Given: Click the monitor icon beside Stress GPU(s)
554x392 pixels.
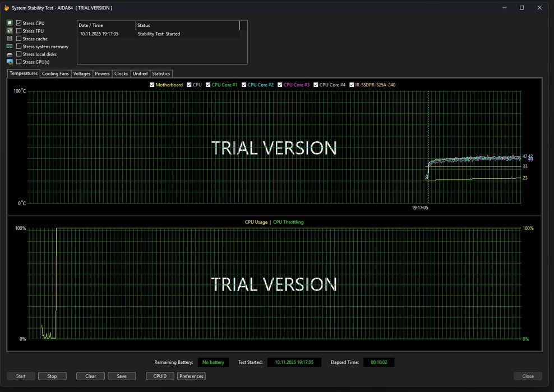Looking at the screenshot, I should (x=10, y=62).
